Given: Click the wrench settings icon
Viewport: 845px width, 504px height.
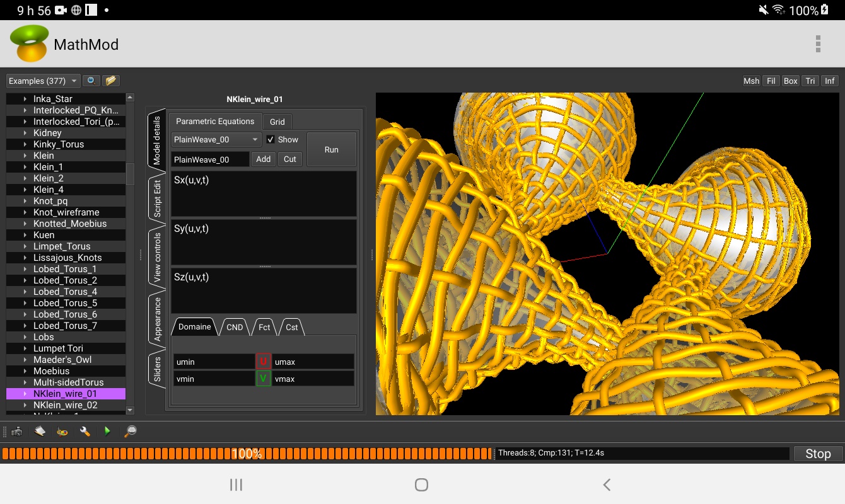Looking at the screenshot, I should [84, 432].
